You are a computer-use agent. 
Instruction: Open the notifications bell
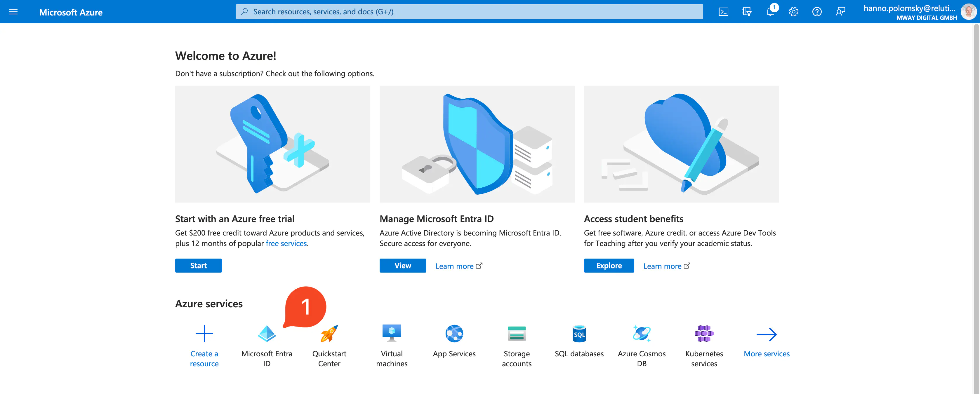pyautogui.click(x=770, y=12)
